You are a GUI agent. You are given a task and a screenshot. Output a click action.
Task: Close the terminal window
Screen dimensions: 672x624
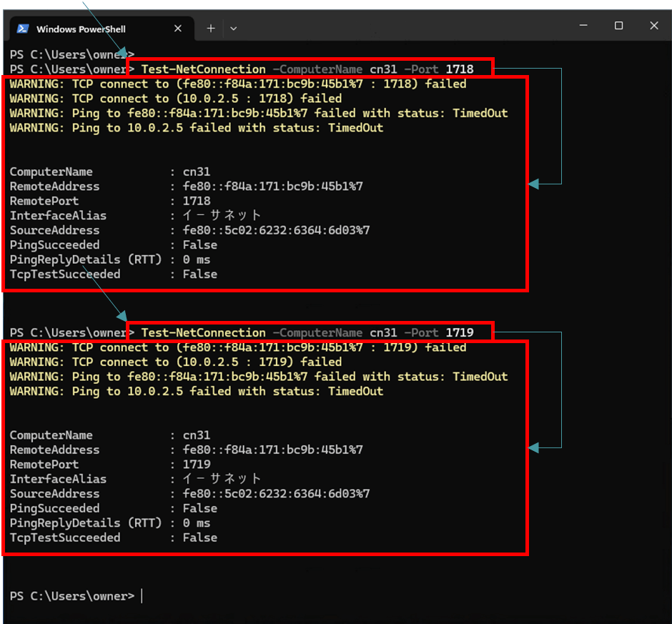point(653,26)
